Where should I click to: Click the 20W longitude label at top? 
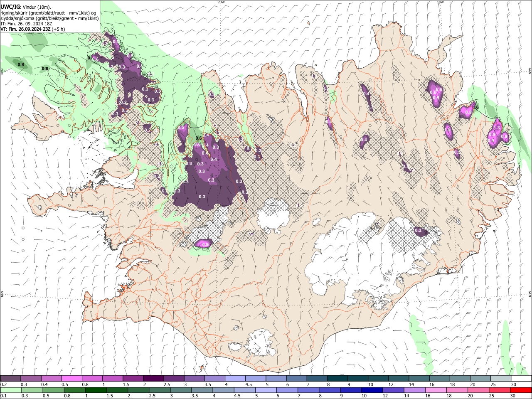[221, 2]
